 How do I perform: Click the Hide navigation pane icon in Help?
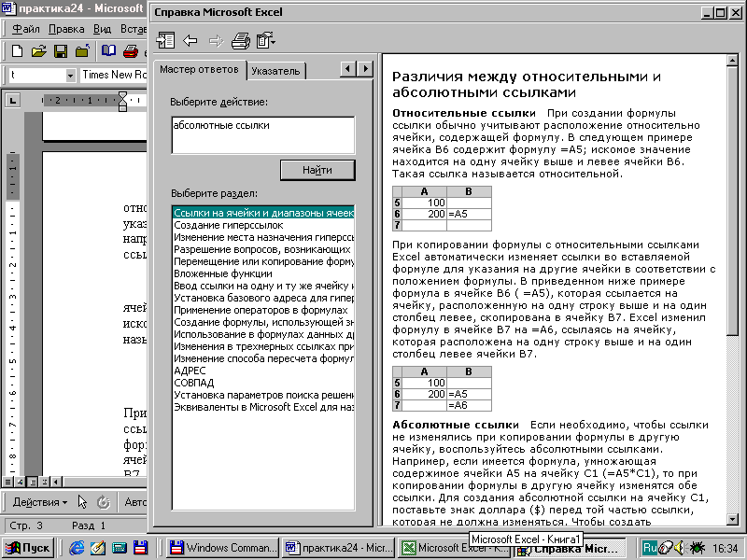165,41
